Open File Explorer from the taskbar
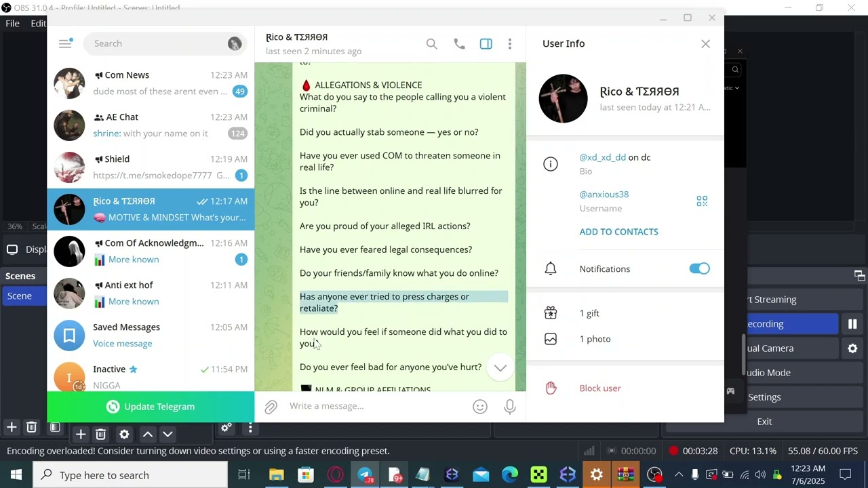 pos(277,475)
